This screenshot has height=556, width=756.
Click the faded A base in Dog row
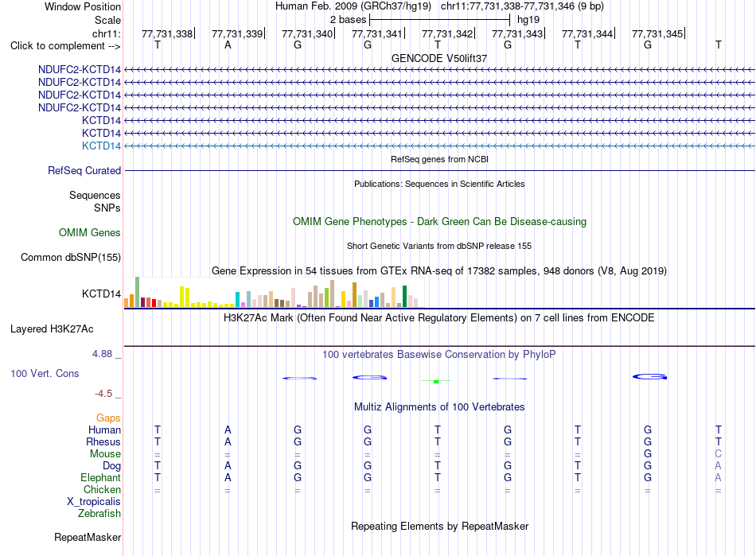(719, 466)
